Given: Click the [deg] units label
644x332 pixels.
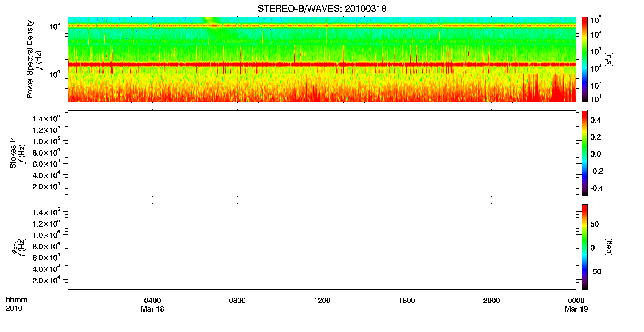Looking at the screenshot, I should click(609, 247).
